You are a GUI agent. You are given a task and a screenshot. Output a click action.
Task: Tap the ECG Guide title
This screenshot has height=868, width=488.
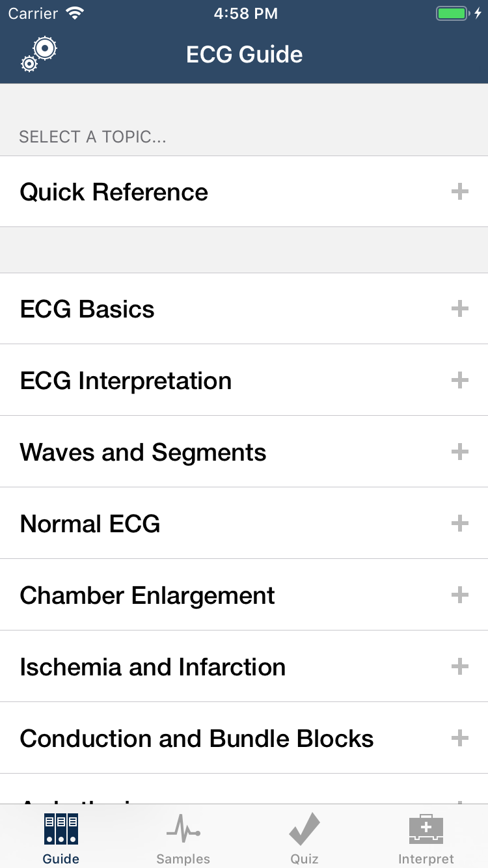pyautogui.click(x=244, y=54)
